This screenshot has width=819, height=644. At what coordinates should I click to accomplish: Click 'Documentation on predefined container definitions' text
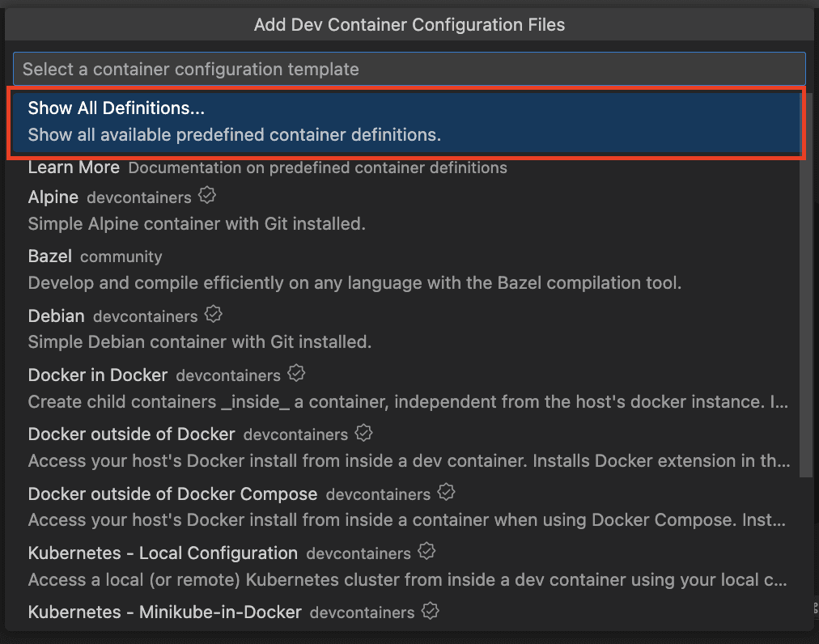[x=317, y=167]
